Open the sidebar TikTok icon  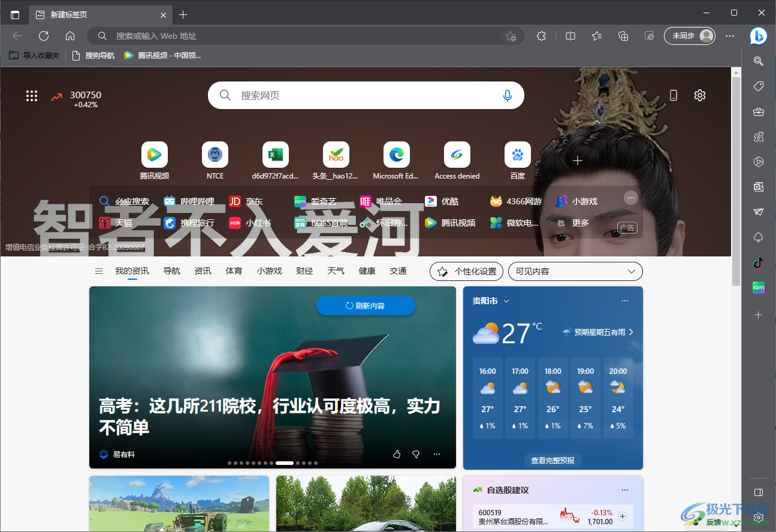pos(758,262)
